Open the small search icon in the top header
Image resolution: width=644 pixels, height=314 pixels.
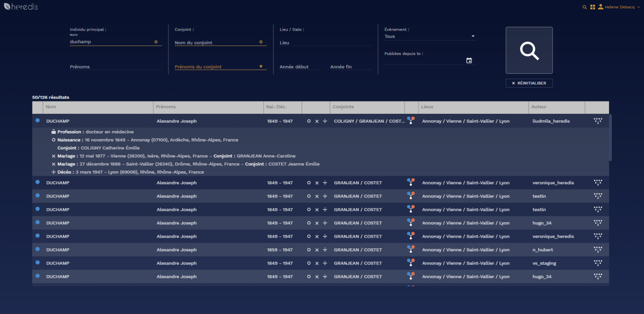click(x=584, y=7)
